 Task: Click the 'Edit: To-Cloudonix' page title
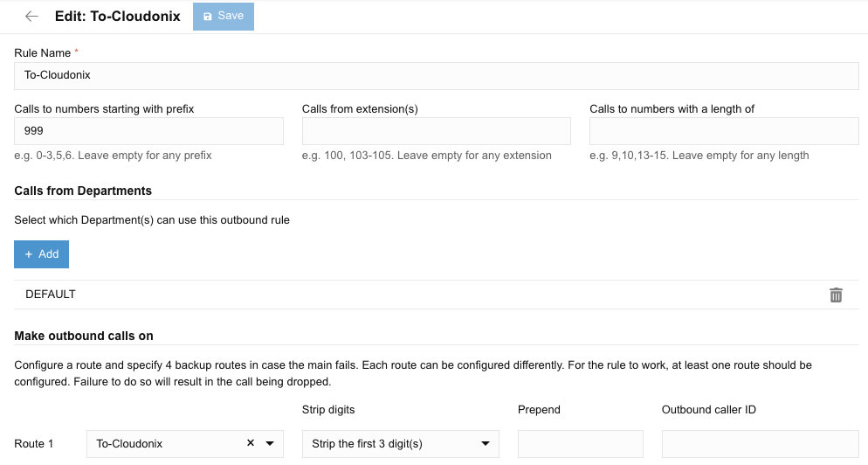[x=118, y=17]
